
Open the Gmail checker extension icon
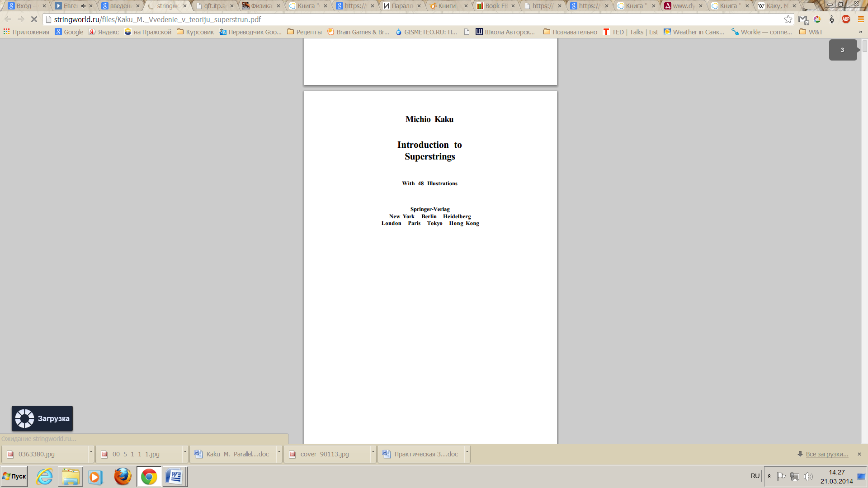803,19
